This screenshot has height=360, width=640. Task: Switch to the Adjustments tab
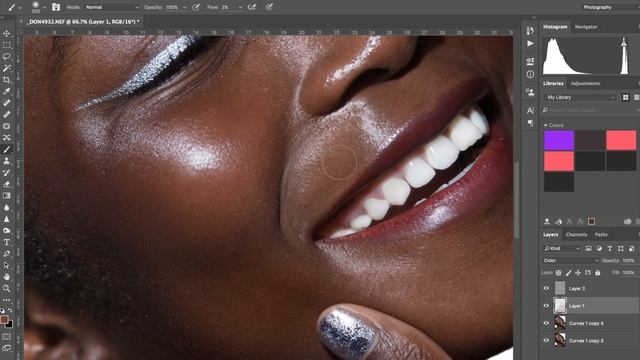(585, 83)
